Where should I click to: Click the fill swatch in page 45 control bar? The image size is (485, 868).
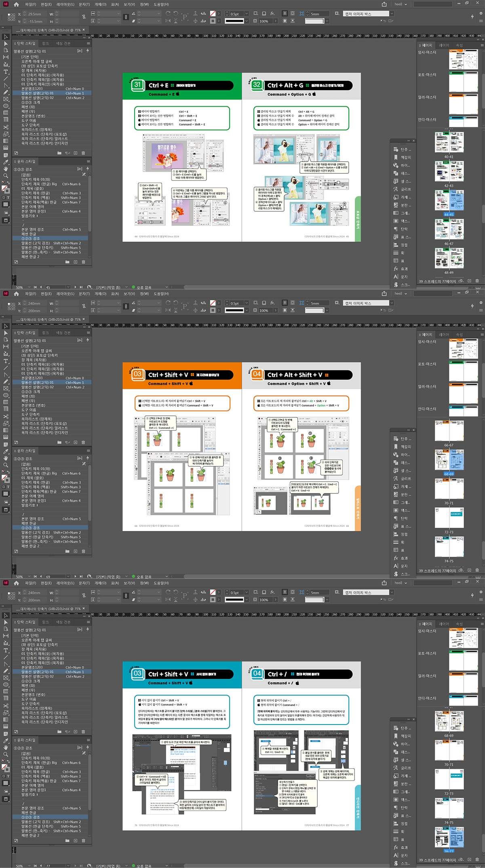(213, 13)
